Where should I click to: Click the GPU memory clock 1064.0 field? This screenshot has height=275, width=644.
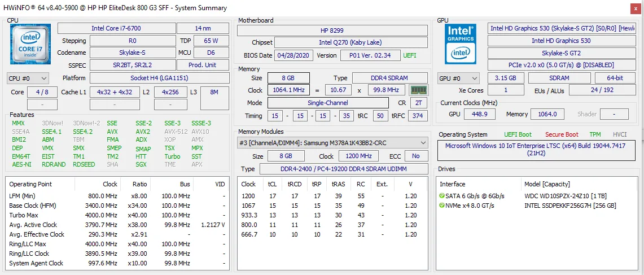click(547, 114)
